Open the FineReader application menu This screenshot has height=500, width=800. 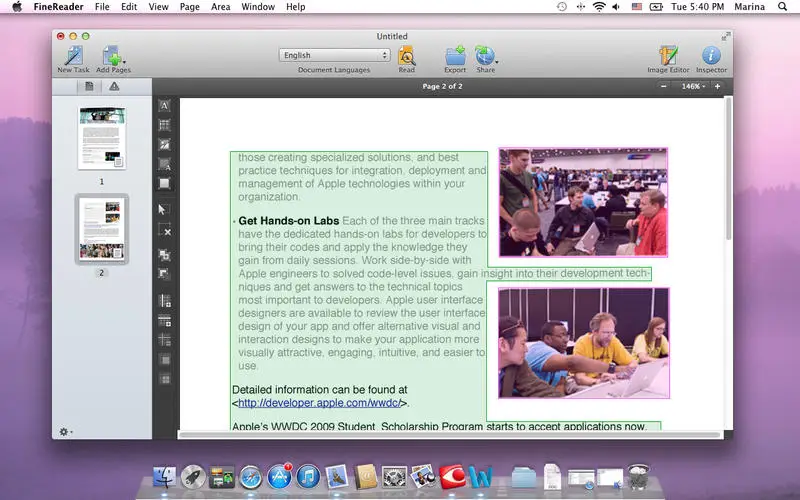pyautogui.click(x=58, y=7)
